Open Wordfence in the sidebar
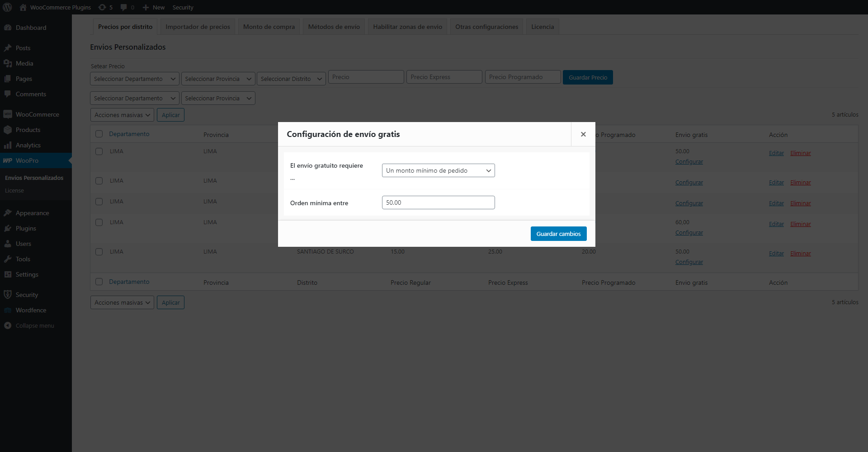 click(x=31, y=310)
